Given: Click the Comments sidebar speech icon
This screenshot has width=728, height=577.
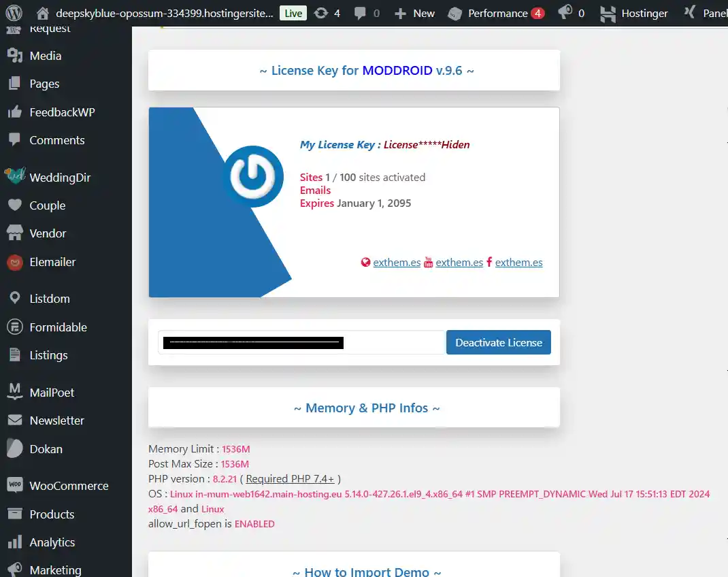Looking at the screenshot, I should click(15, 139).
